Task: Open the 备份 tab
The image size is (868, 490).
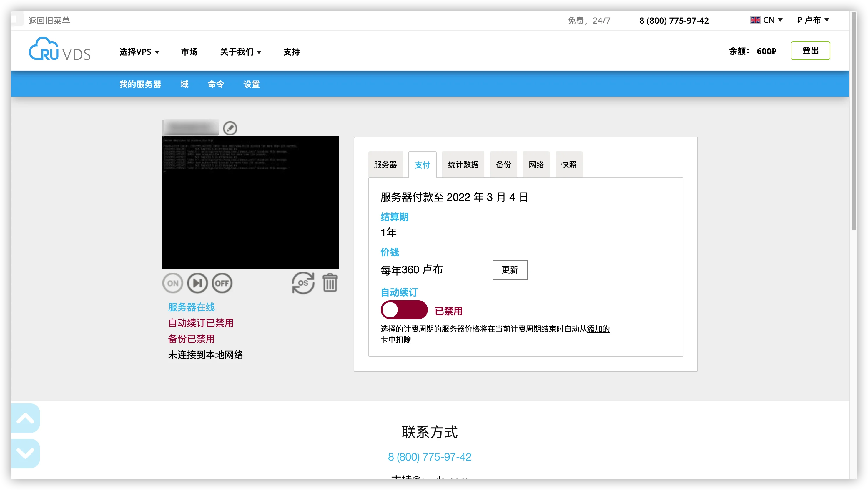Action: [x=503, y=165]
